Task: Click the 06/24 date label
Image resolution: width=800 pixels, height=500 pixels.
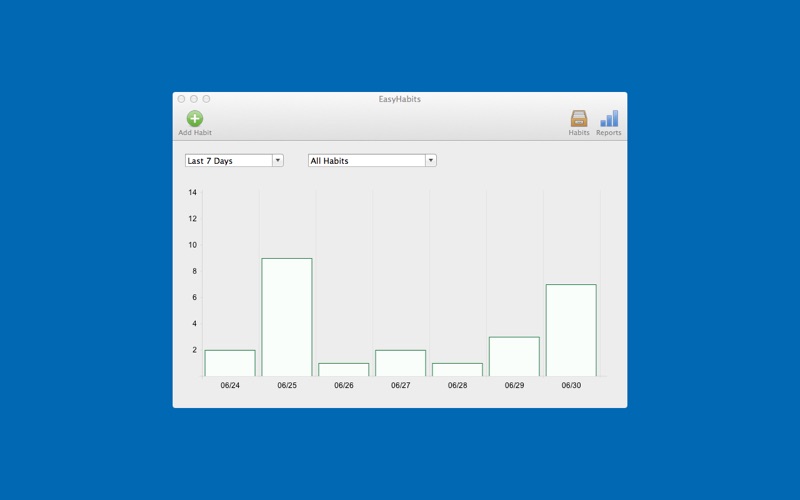Action: tap(230, 385)
